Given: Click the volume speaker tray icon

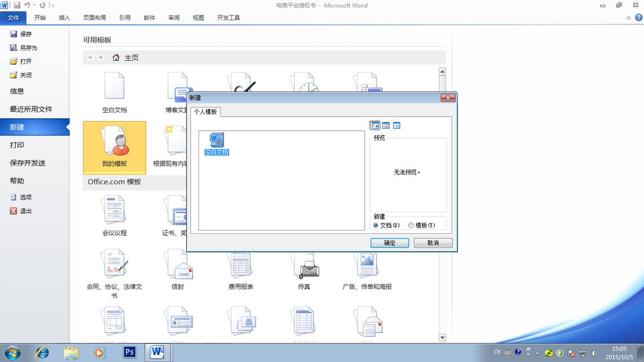Looking at the screenshot, I should point(594,352).
